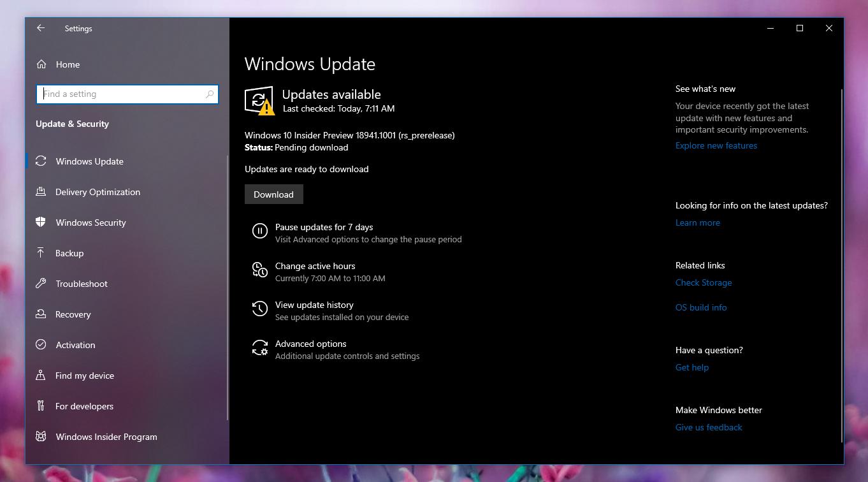
Task: Click the Download button
Action: [x=273, y=194]
